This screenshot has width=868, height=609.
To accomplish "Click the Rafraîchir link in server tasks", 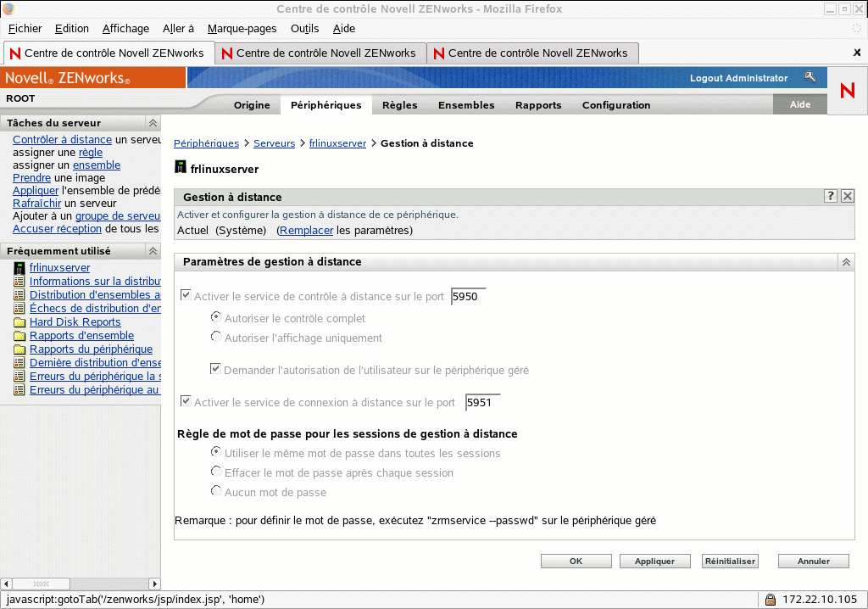I will tap(36, 204).
